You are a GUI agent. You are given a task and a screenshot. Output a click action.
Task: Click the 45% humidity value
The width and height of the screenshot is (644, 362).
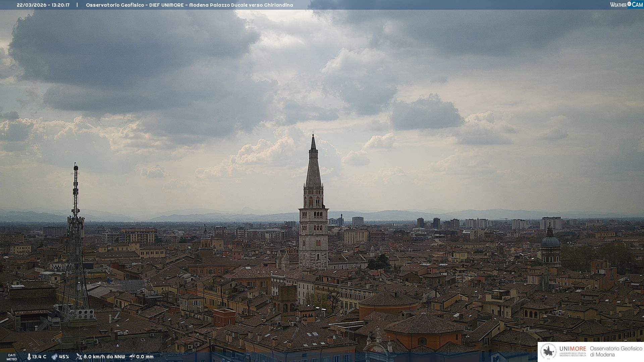(x=64, y=357)
